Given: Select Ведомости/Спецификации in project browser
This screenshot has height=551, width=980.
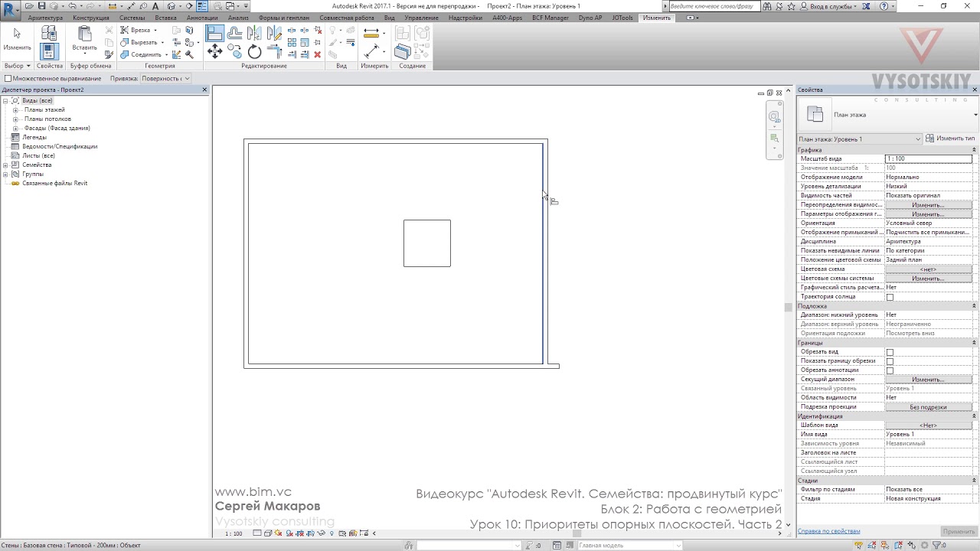Looking at the screenshot, I should (x=60, y=147).
